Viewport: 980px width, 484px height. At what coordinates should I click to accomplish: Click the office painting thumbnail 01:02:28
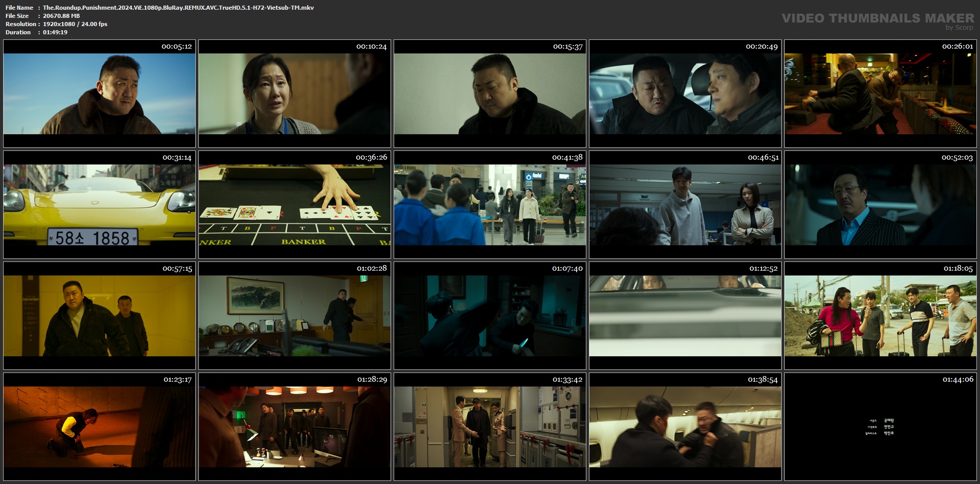[294, 316]
